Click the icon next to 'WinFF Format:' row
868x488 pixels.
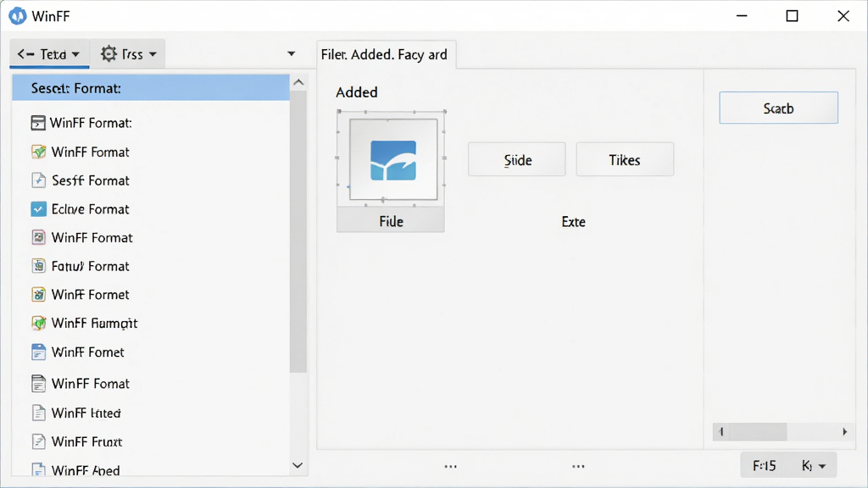(37, 123)
